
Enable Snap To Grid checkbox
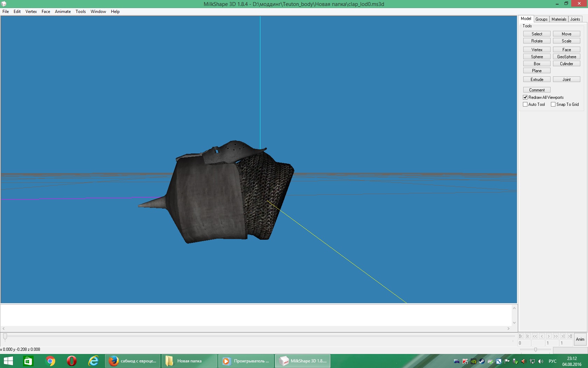click(553, 104)
